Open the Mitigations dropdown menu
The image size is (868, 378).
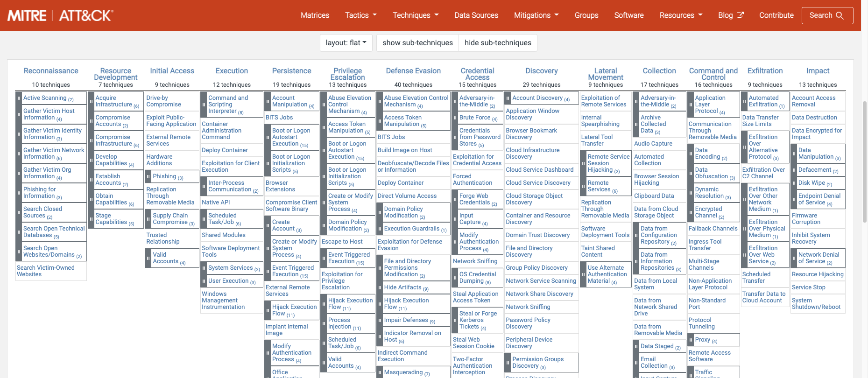coord(536,15)
